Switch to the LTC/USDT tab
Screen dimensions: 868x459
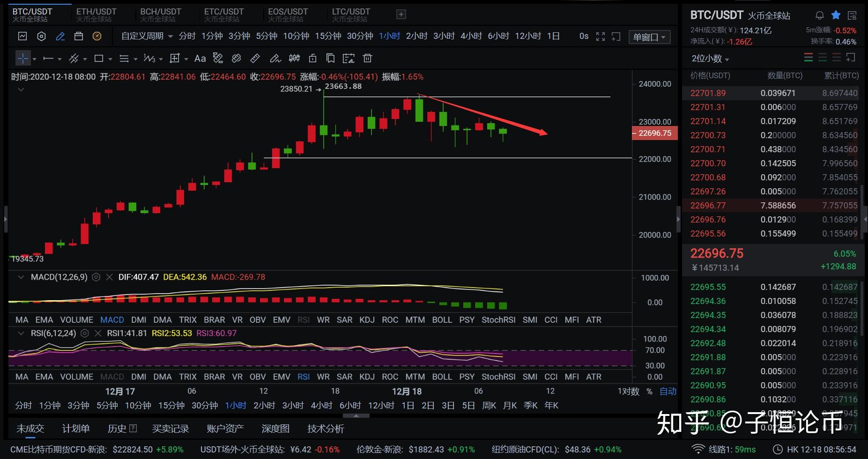(351, 15)
